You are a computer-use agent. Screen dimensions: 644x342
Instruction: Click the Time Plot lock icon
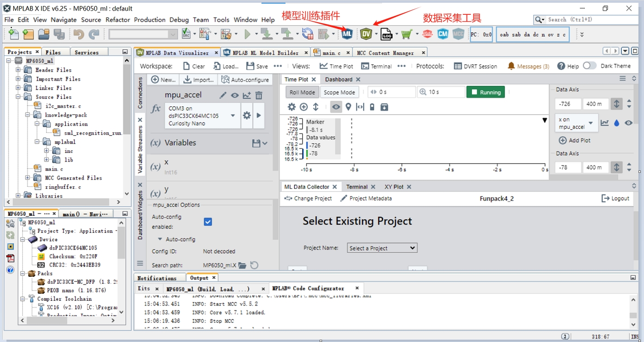(x=372, y=107)
